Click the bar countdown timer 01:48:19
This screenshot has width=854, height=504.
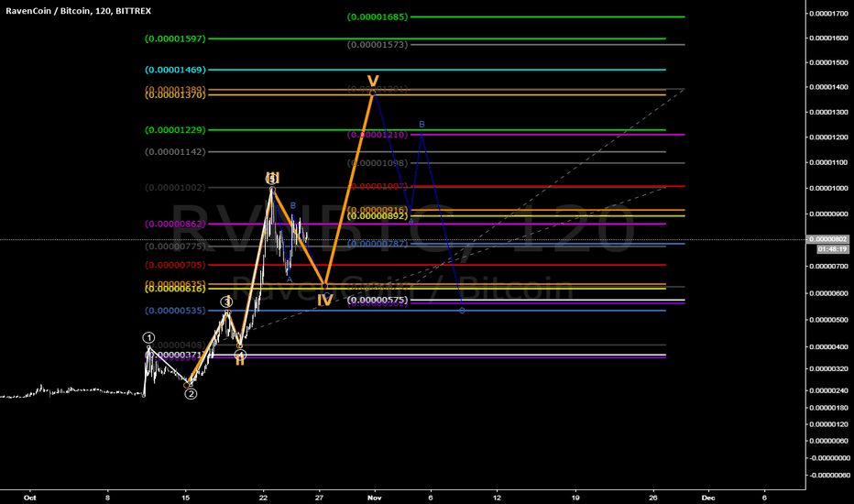[x=833, y=249]
